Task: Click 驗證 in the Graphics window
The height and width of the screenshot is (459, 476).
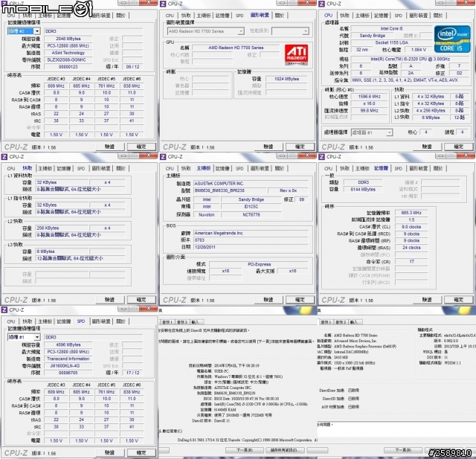Action: [268, 147]
